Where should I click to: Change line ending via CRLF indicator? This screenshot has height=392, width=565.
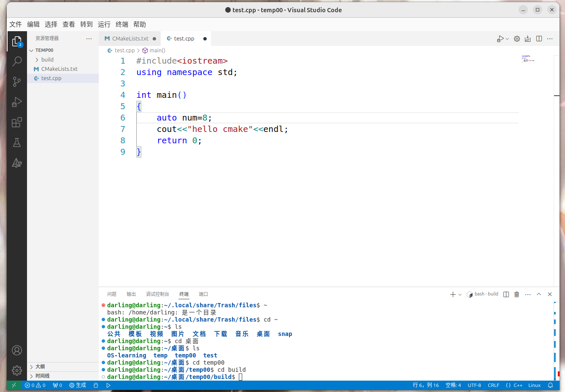coord(493,385)
